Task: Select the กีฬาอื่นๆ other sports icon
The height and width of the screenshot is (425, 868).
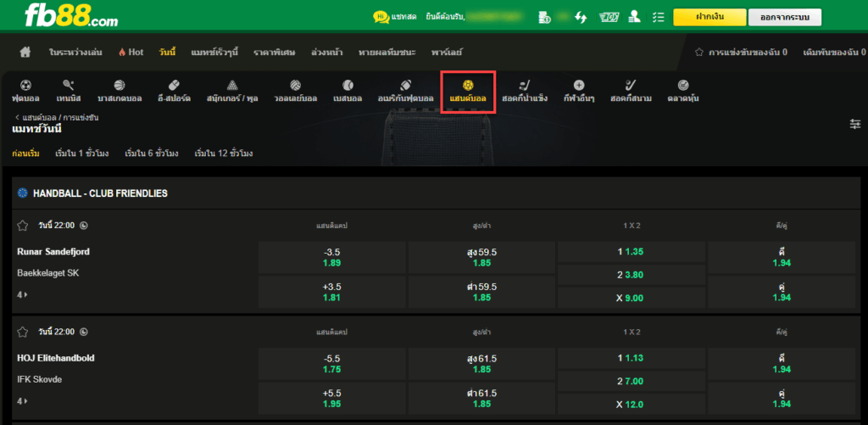Action: click(579, 92)
